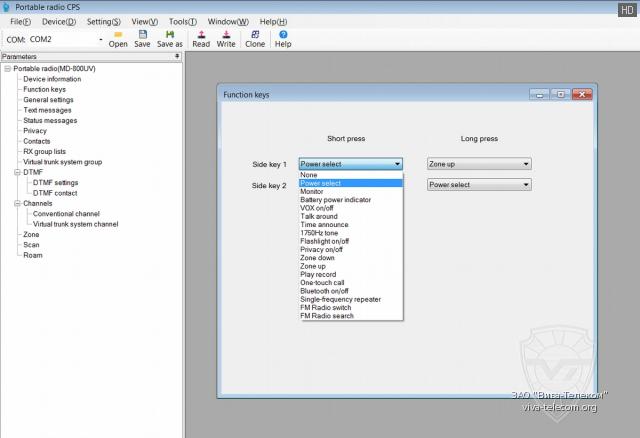Select RX group lists in the tree

(x=44, y=151)
